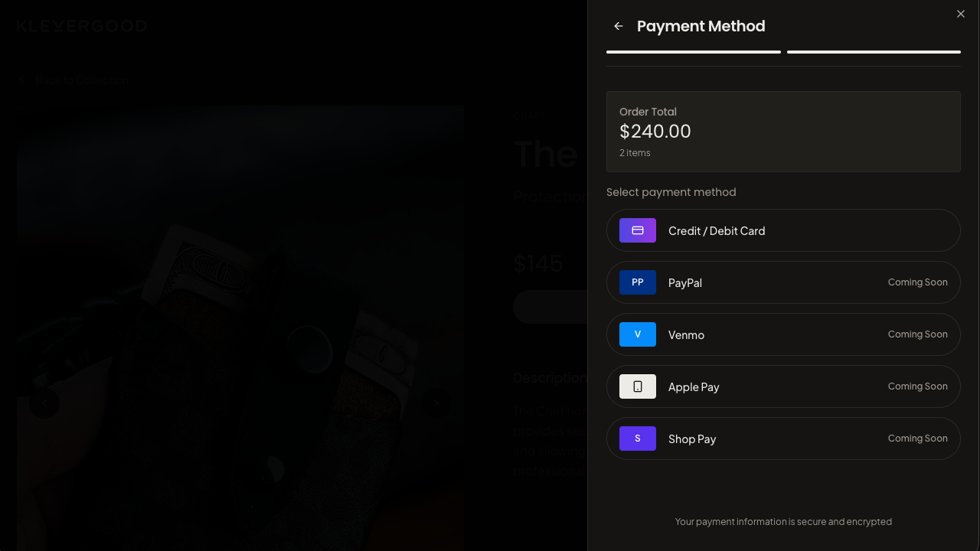Viewport: 980px width, 551px height.
Task: Click the PayPal PP icon
Action: point(638,282)
